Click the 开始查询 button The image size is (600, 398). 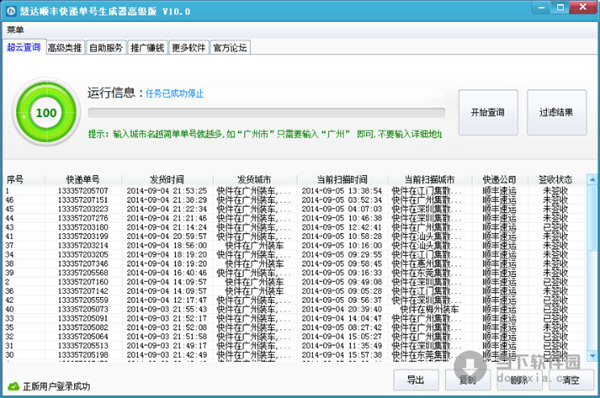[488, 113]
